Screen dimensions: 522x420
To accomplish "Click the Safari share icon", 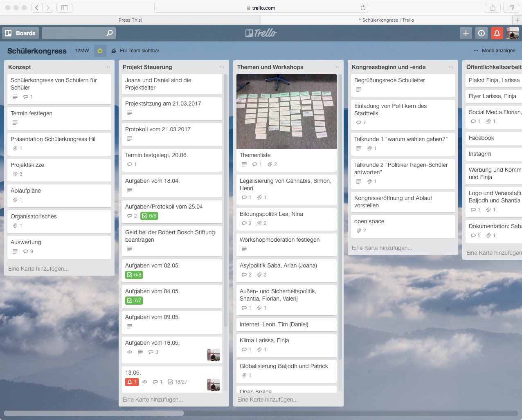I will (x=493, y=8).
